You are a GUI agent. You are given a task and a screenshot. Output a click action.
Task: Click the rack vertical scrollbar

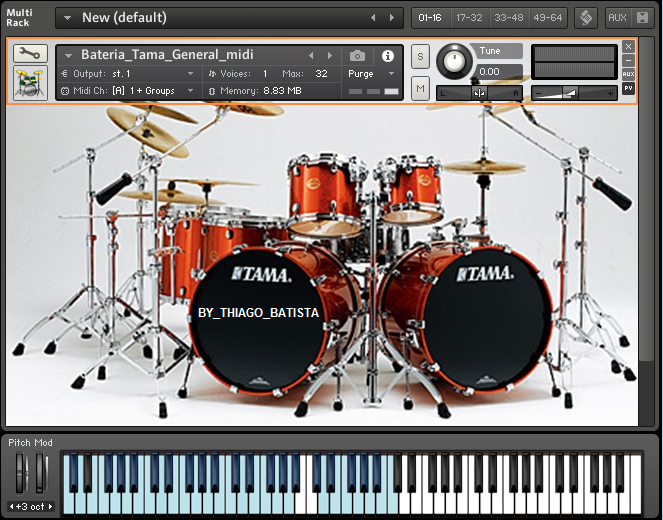coord(646,199)
